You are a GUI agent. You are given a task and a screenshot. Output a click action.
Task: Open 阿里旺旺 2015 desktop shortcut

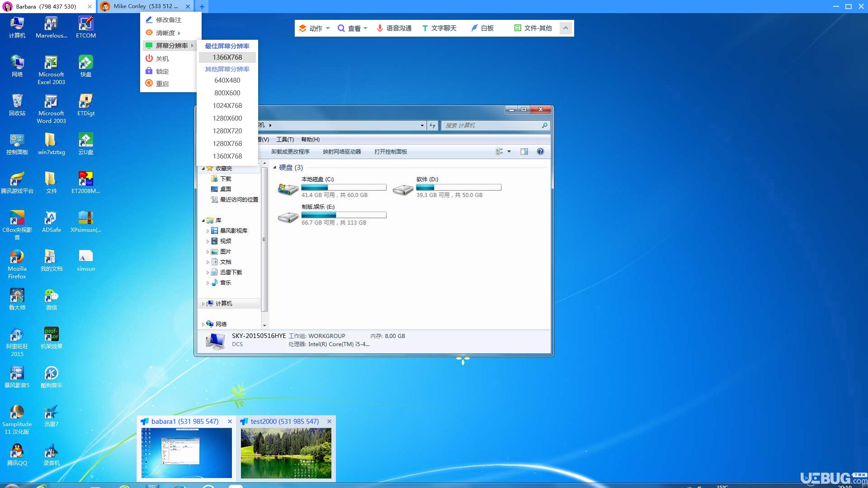click(x=17, y=342)
